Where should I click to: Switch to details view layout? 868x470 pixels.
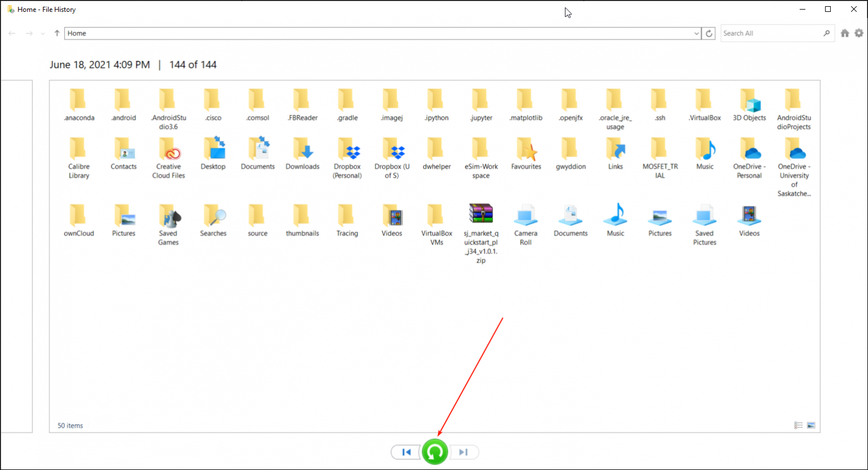coord(798,425)
